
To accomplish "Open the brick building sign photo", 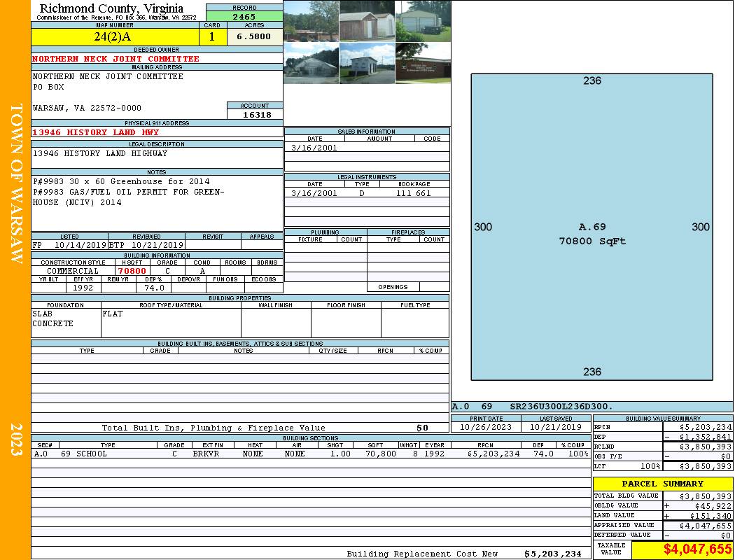I will point(423,63).
